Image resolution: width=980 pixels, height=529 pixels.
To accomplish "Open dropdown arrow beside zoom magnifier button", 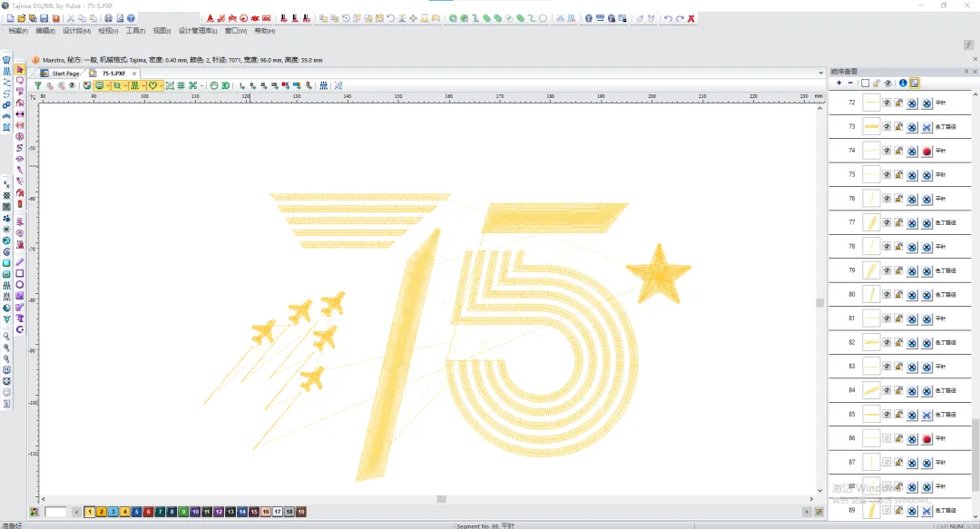I will [125, 85].
